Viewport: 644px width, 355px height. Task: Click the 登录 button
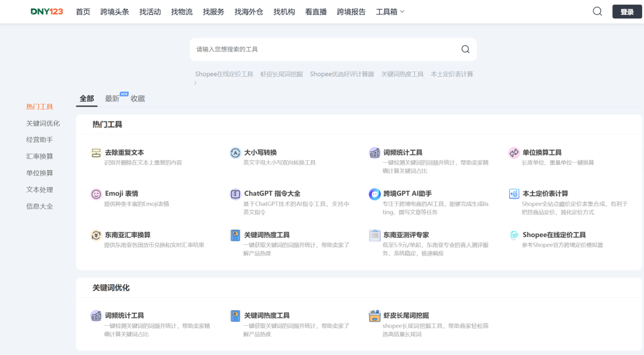click(627, 11)
